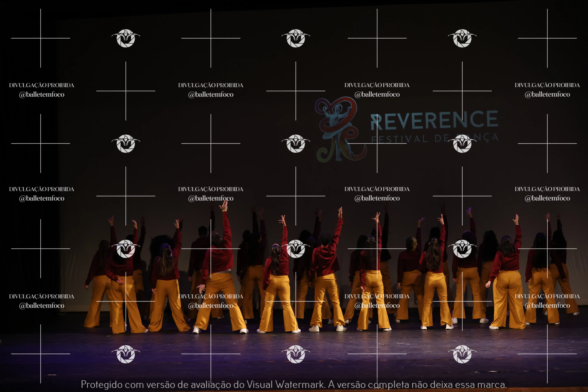This screenshot has width=588, height=392.
Task: Click the '@balletemfoco' handle just above REVERENCE logo
Action: [377, 94]
